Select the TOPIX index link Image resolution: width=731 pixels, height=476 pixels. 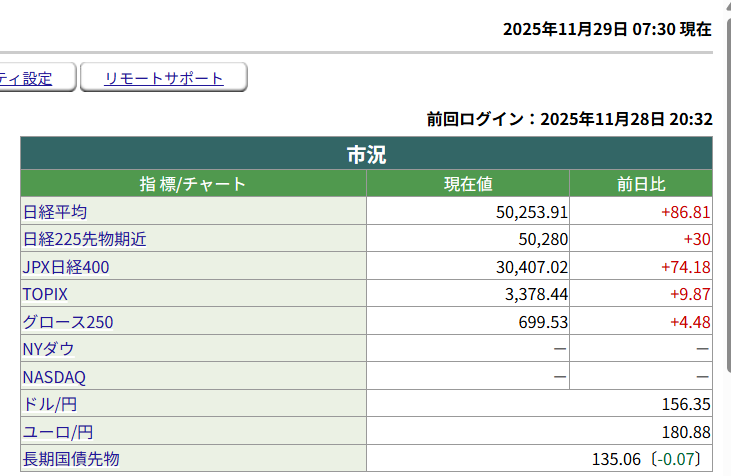tap(45, 295)
